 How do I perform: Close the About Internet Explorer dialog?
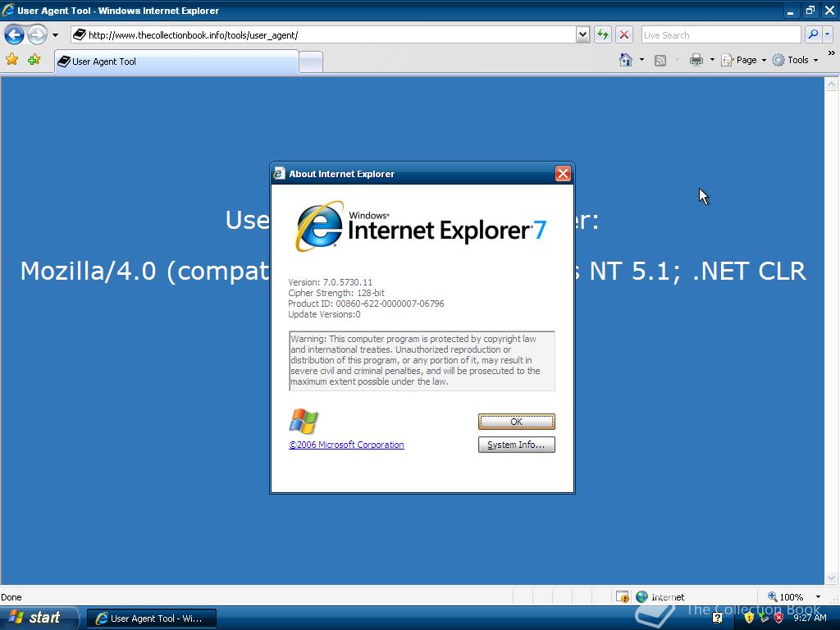pos(563,174)
